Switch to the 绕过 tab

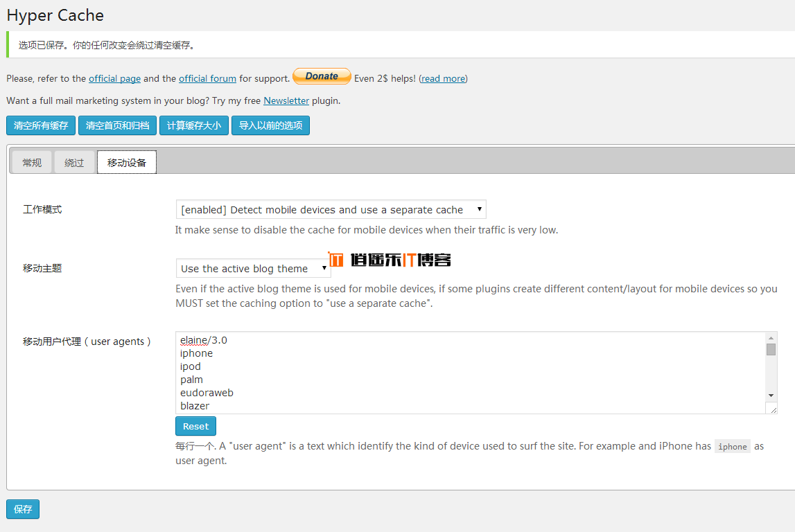(x=74, y=162)
